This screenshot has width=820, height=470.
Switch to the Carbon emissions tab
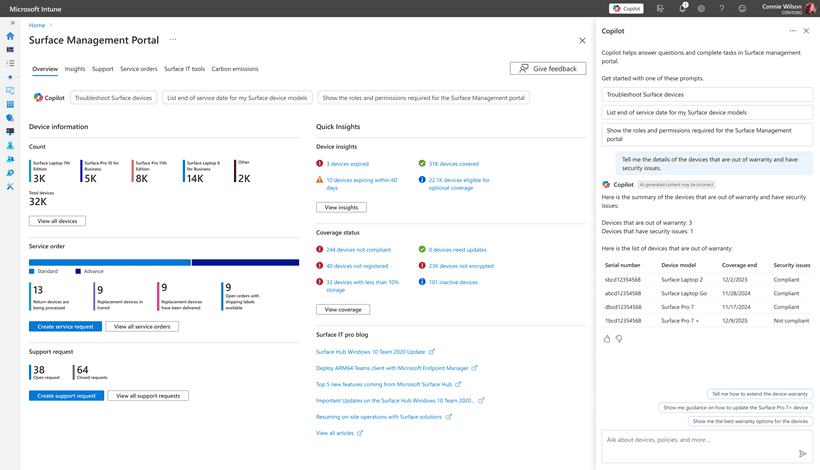pos(235,69)
